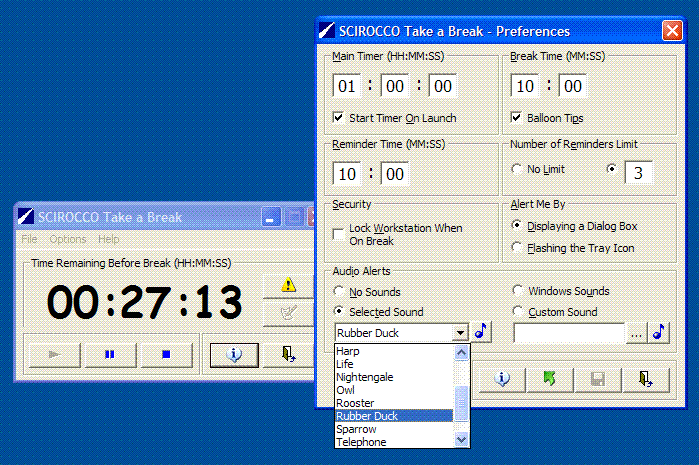Screen dimensions: 699x465
Task: Click the SCIROCCO logo in main window title
Action: (26, 217)
